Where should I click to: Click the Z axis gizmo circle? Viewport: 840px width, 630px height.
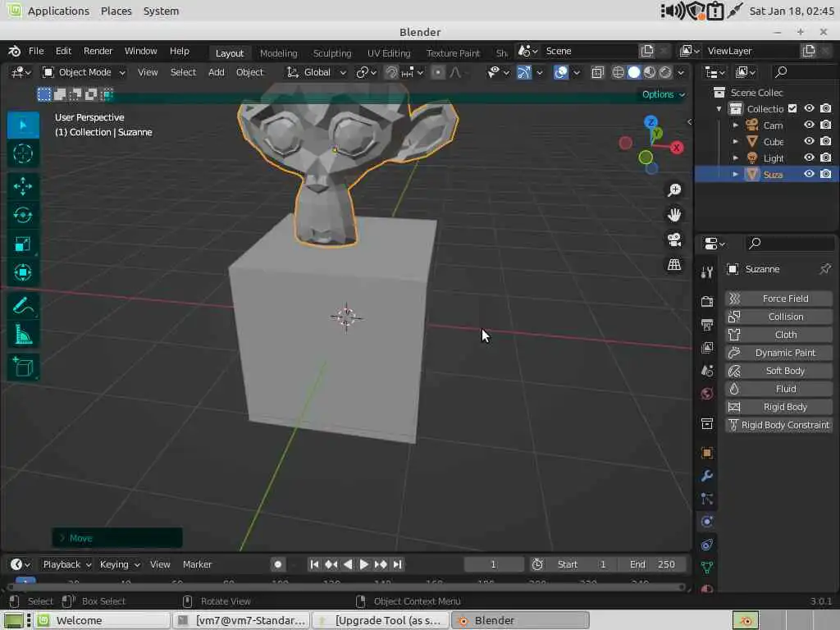(x=651, y=122)
